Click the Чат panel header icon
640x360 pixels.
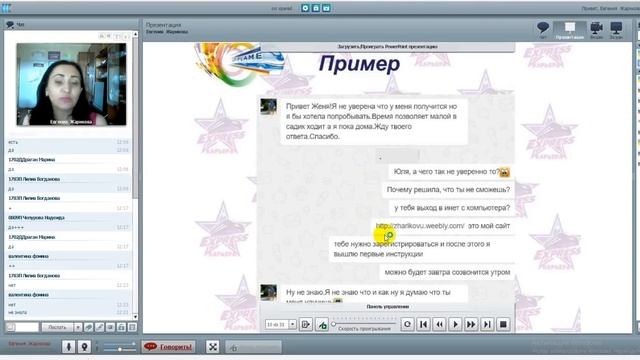pos(10,24)
